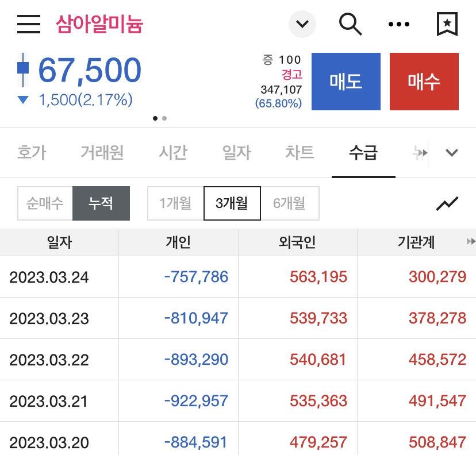Tap the 67,500 current price
The width and height of the screenshot is (476, 455).
tap(90, 70)
